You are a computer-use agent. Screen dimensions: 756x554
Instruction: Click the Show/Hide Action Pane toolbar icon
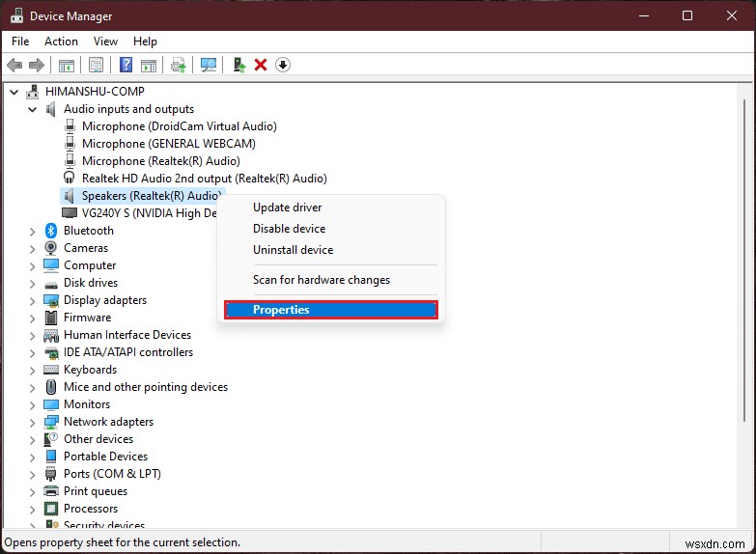pyautogui.click(x=149, y=65)
